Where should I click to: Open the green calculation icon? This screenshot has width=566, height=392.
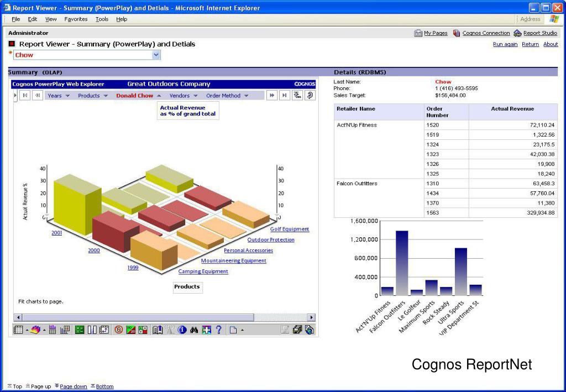[80, 330]
